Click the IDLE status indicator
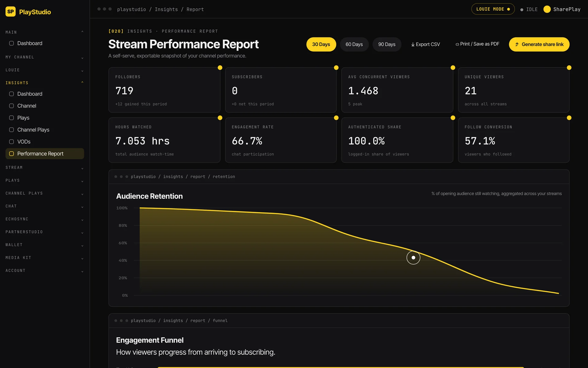Screen dimensions: 588x368 (x=529, y=10)
